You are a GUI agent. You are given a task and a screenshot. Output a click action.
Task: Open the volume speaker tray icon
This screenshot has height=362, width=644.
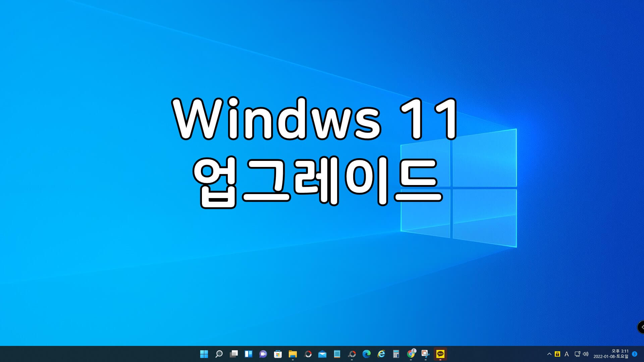[586, 354]
